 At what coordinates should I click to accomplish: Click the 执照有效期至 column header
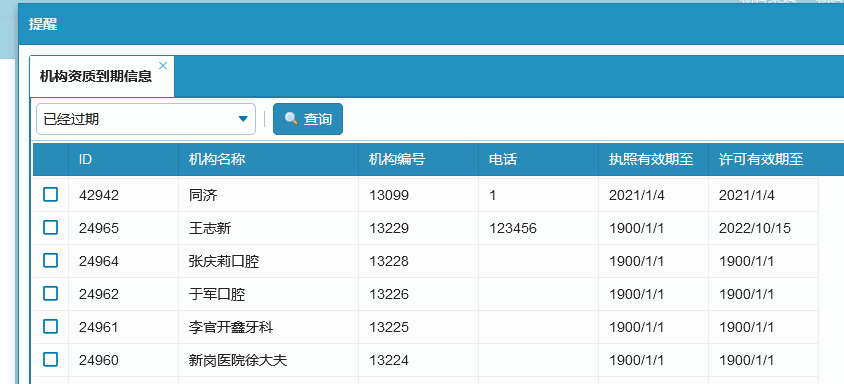(x=653, y=159)
